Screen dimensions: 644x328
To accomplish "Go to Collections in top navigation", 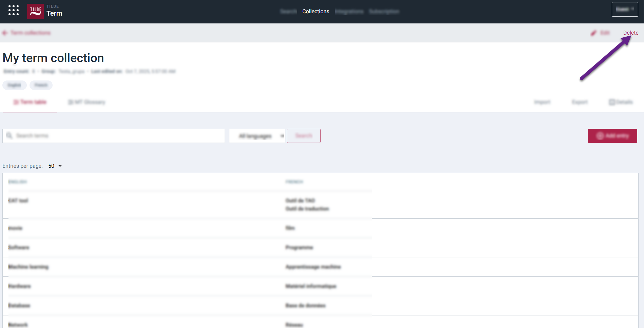I will tap(316, 12).
